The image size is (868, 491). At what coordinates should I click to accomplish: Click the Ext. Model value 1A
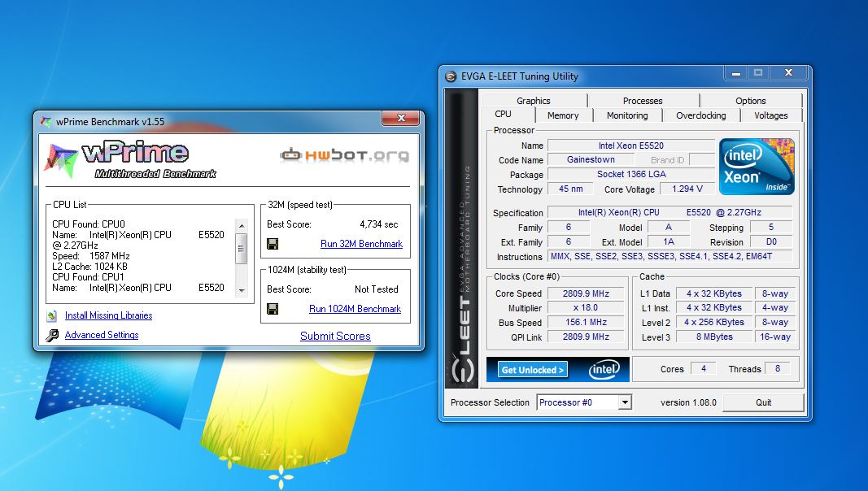(669, 242)
